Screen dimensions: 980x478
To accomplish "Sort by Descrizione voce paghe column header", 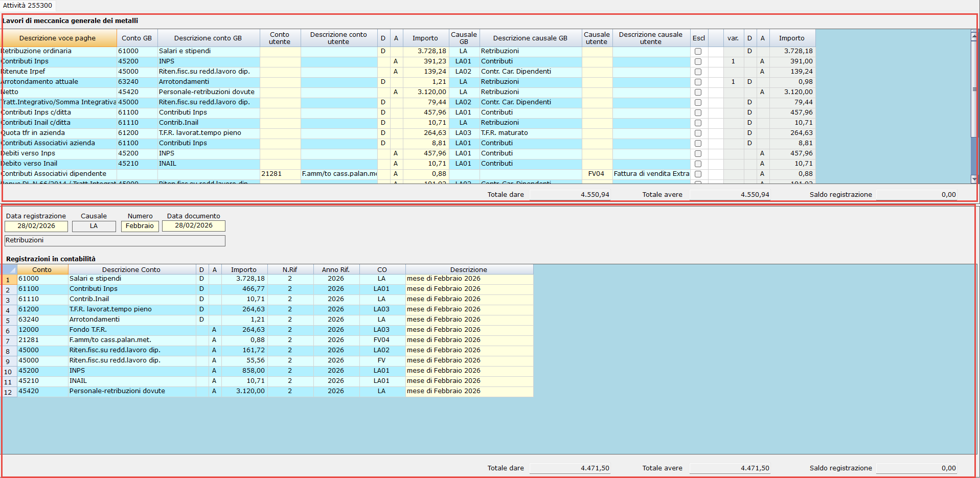I will [58, 38].
